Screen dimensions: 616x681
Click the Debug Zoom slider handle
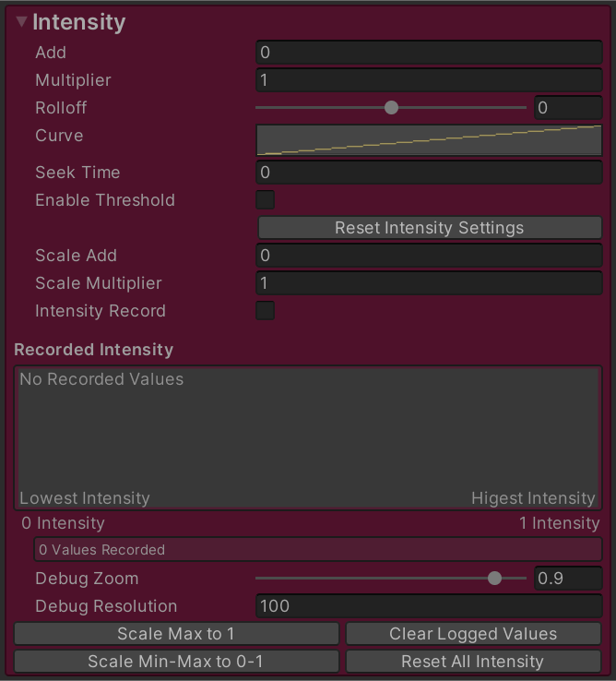click(x=494, y=579)
